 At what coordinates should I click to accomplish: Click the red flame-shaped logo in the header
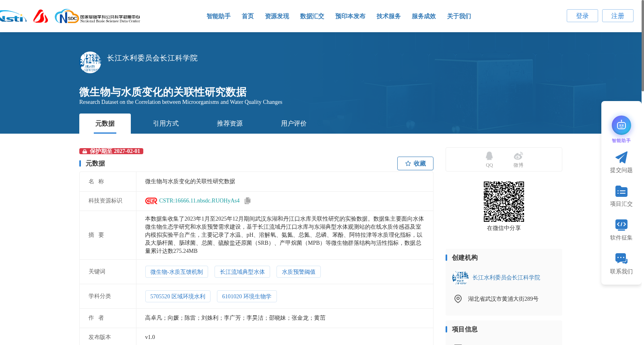(x=41, y=16)
